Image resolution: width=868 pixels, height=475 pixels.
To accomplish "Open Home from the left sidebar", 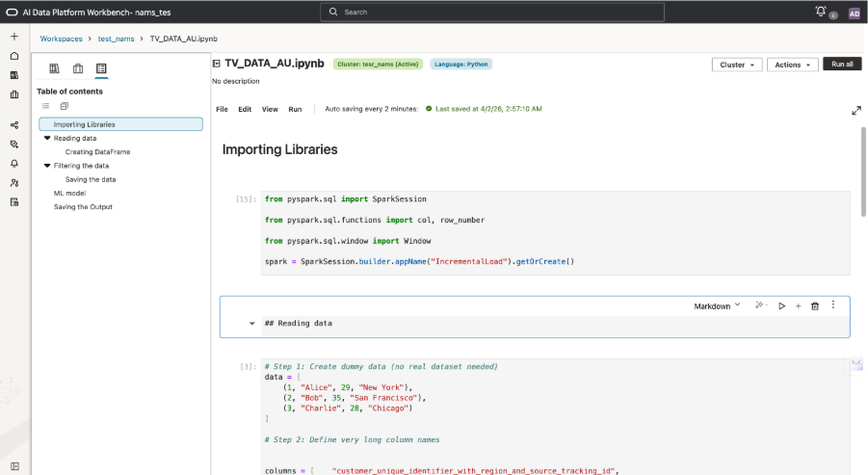I will tap(14, 56).
